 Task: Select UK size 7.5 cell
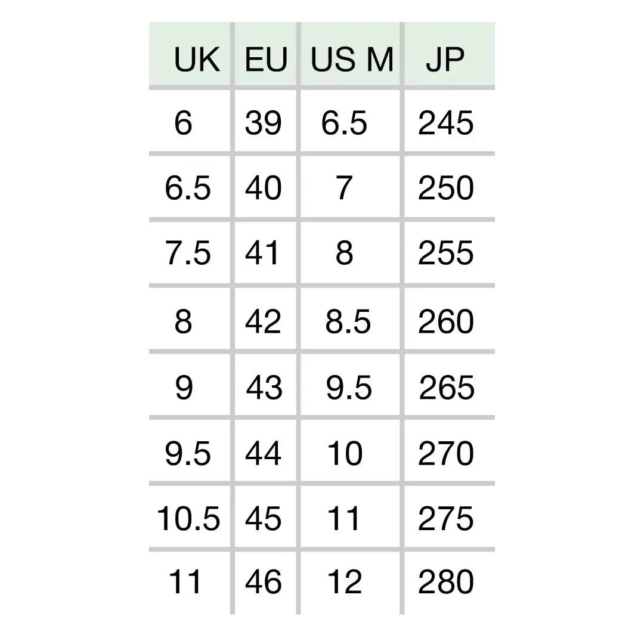click(188, 253)
